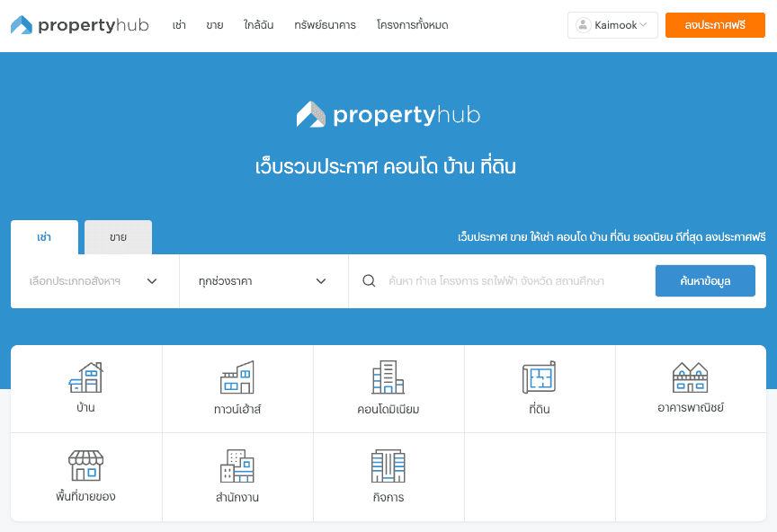Switch to the ขาย search tab
Image resolution: width=777 pixels, height=532 pixels.
coord(118,237)
